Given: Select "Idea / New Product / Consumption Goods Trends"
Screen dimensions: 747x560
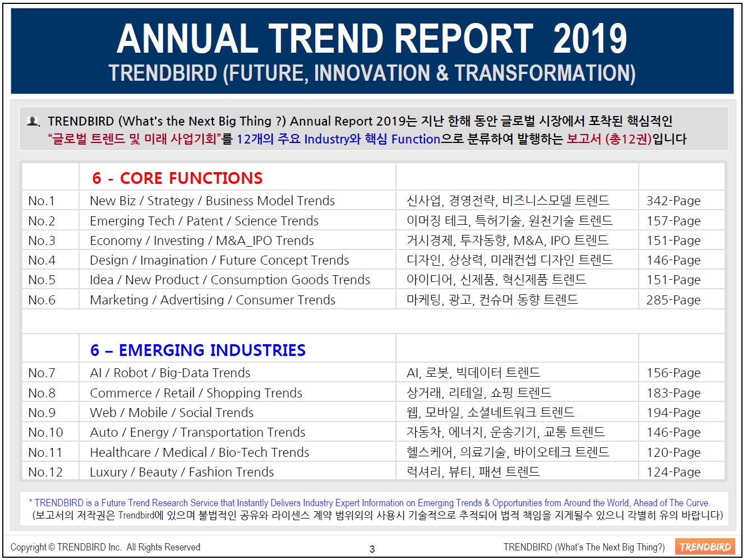Looking at the screenshot, I should [230, 280].
